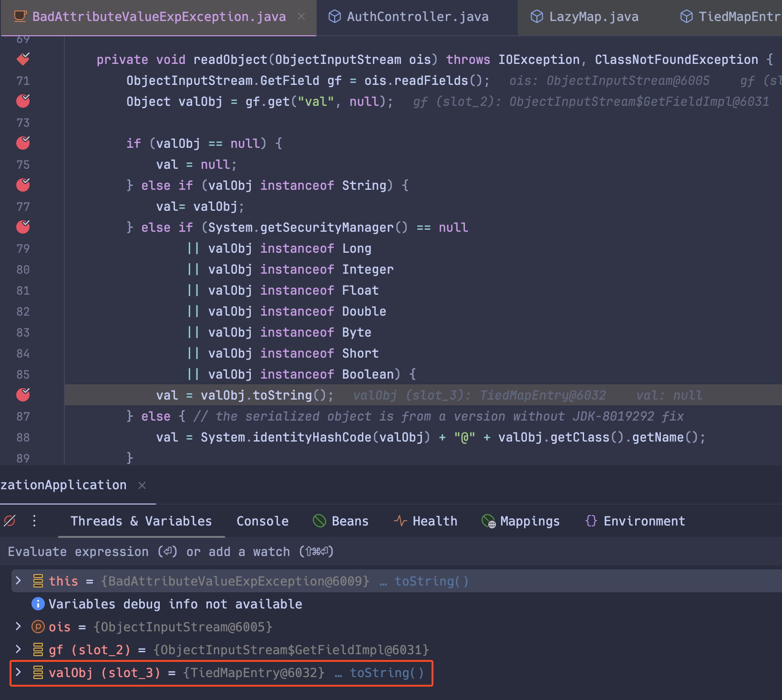Toggle the breakpoint at the getSecurityManager check

point(22,227)
